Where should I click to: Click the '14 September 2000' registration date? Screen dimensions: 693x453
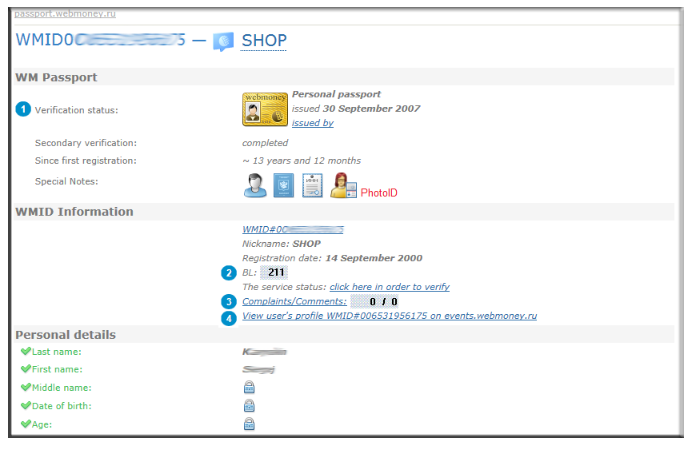click(x=374, y=258)
